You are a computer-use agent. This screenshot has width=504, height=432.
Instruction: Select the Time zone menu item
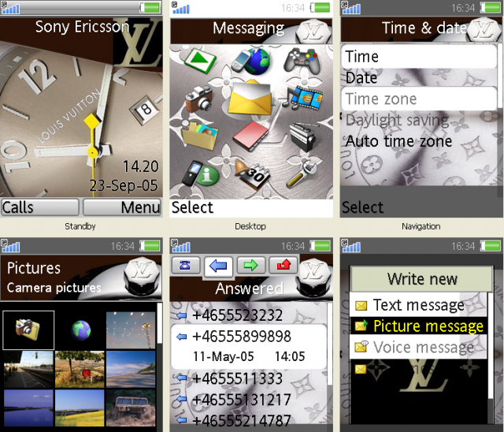(x=419, y=99)
